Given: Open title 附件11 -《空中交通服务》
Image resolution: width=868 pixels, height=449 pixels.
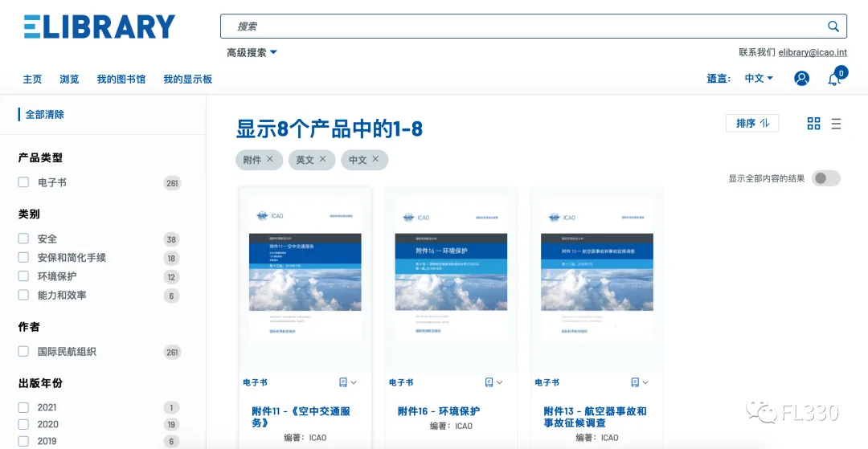Looking at the screenshot, I should [x=301, y=417].
